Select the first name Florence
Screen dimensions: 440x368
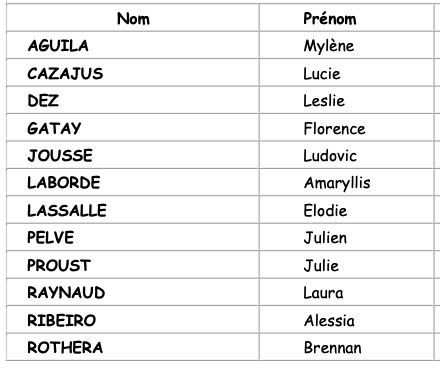tap(334, 128)
